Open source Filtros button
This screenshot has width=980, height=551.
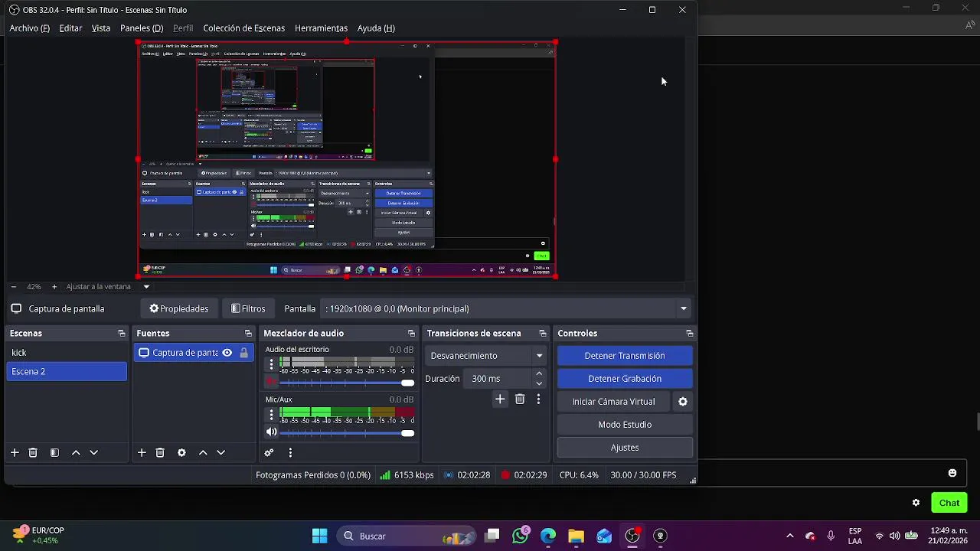coord(248,308)
